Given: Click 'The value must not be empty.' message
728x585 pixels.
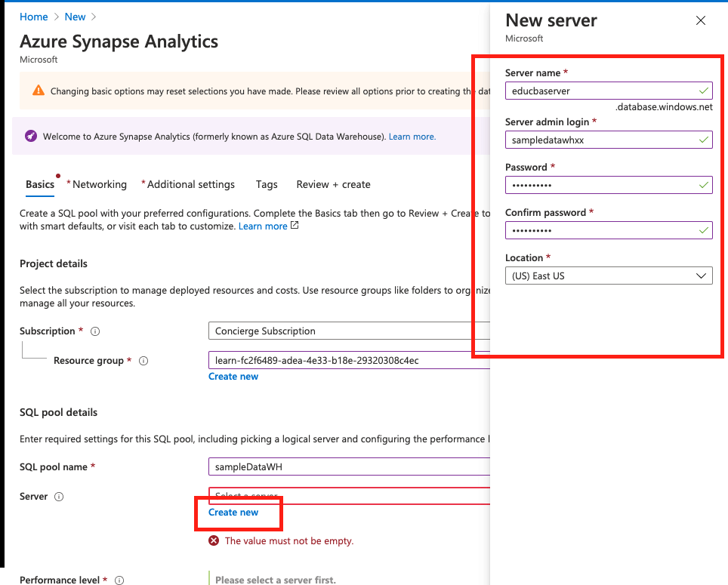Looking at the screenshot, I should 289,541.
